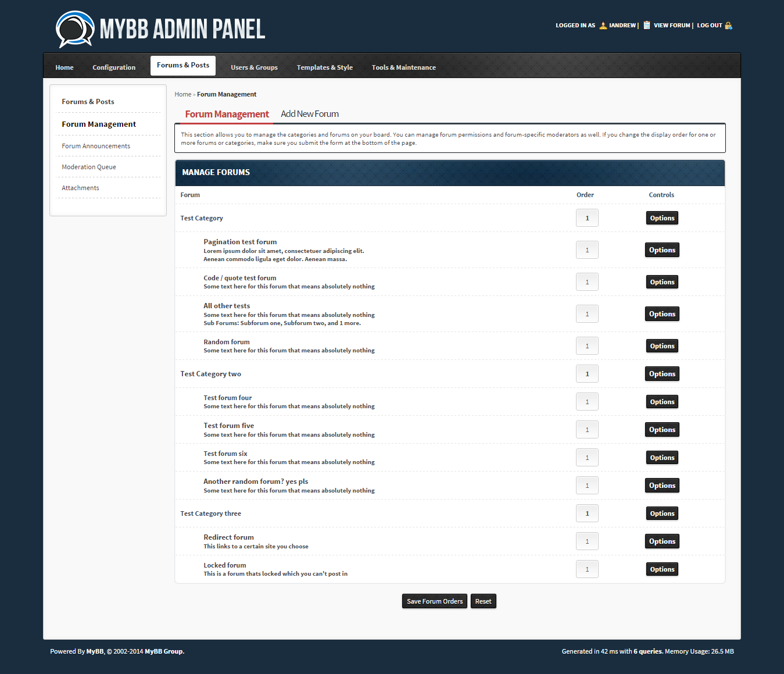Open Options for Test Category two
The height and width of the screenshot is (674, 784).
click(x=662, y=374)
